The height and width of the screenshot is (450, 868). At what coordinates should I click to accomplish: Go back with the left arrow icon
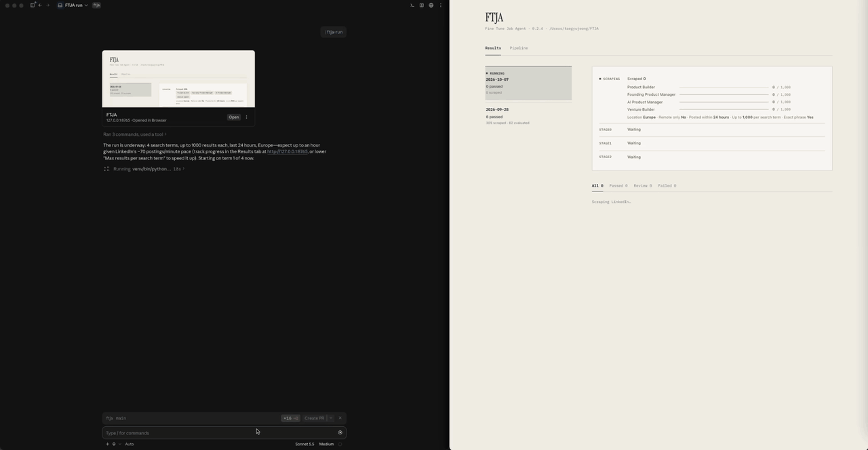tap(40, 5)
